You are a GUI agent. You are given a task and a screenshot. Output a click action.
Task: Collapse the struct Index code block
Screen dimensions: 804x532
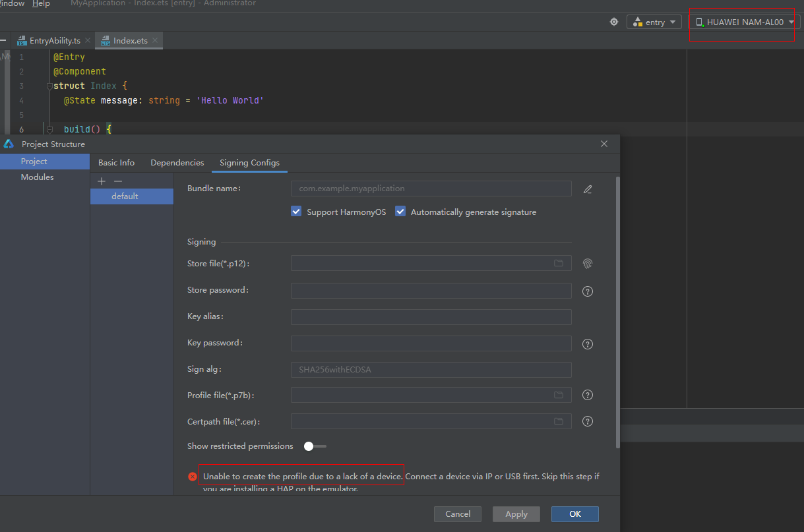click(x=49, y=86)
